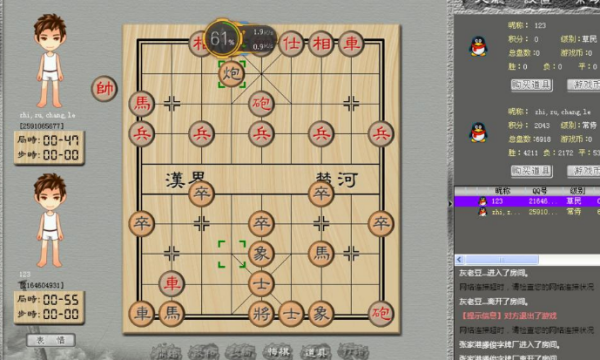Click the 游戏币 button for player zhi,ru,chang,le
Viewport: 600px width, 360px height.
coord(584,171)
